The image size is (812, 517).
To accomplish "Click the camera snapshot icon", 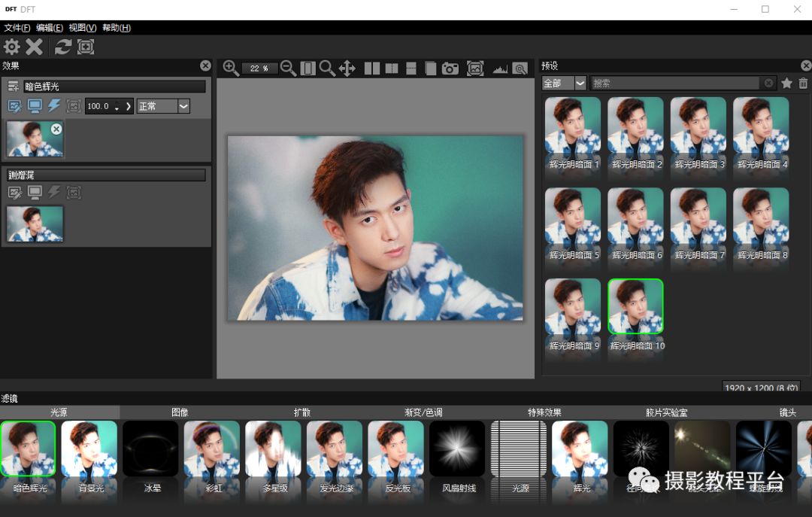I will pyautogui.click(x=450, y=68).
